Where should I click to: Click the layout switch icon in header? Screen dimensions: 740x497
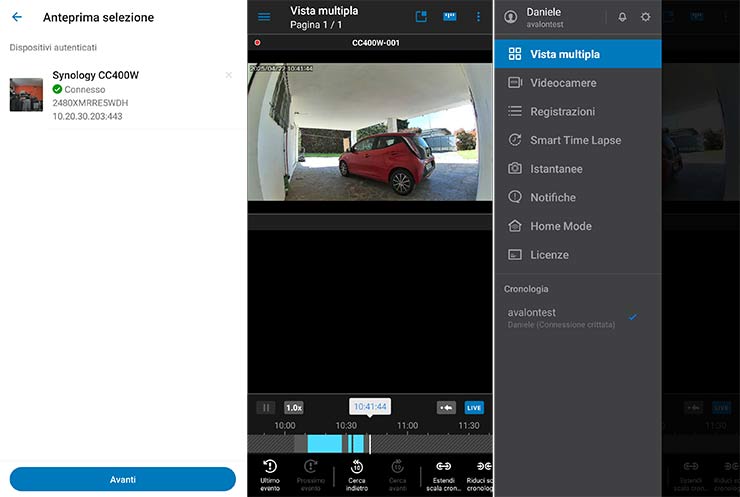pos(421,17)
